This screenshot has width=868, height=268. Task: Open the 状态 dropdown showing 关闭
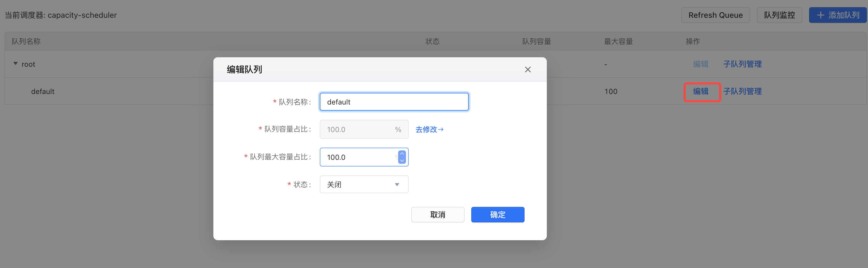tap(364, 184)
